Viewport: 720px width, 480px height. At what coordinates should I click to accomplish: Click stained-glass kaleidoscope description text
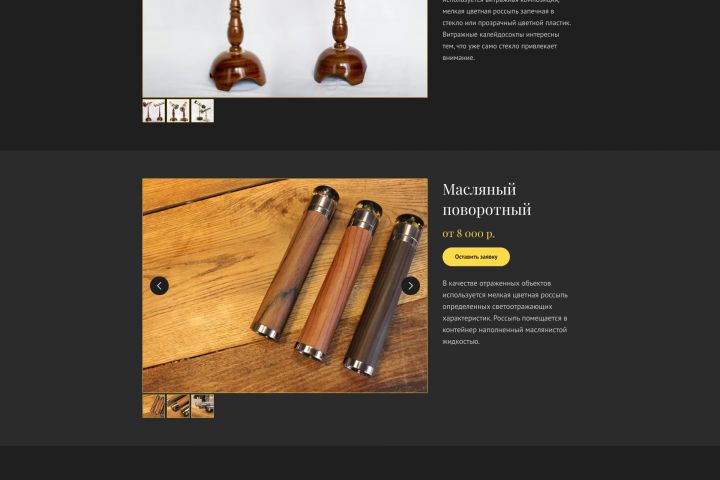pyautogui.click(x=506, y=28)
